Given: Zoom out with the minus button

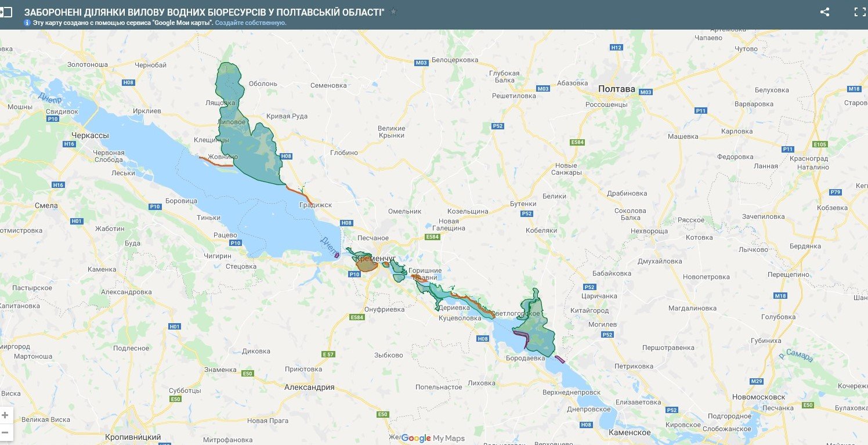Looking at the screenshot, I should tap(5, 432).
